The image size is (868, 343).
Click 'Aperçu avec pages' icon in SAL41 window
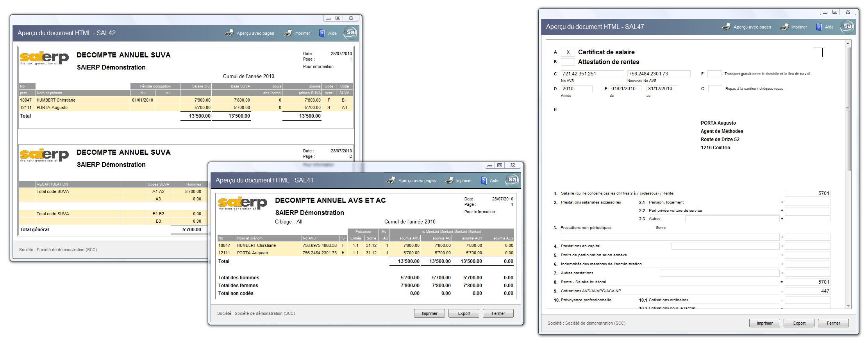tap(391, 180)
